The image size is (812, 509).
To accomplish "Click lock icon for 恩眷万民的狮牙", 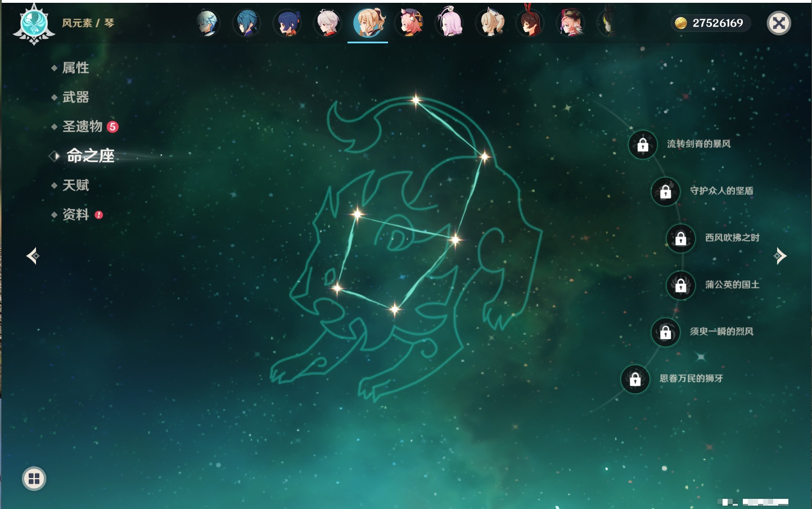I will 635,379.
